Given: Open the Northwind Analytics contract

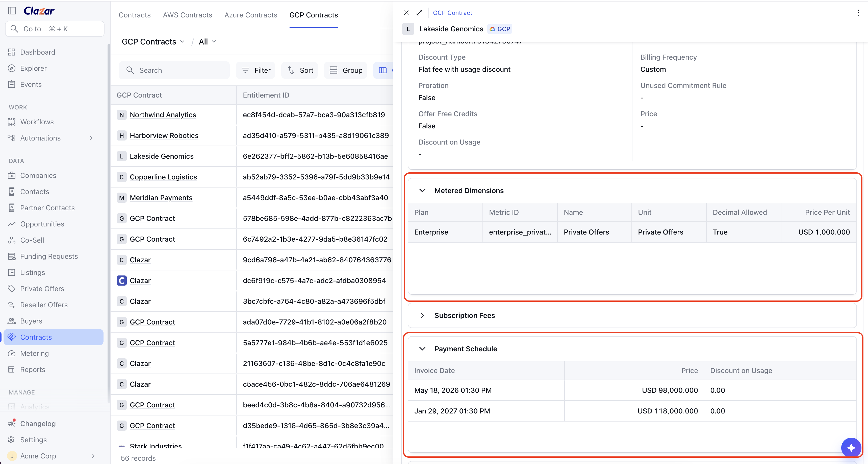Looking at the screenshot, I should pos(163,115).
